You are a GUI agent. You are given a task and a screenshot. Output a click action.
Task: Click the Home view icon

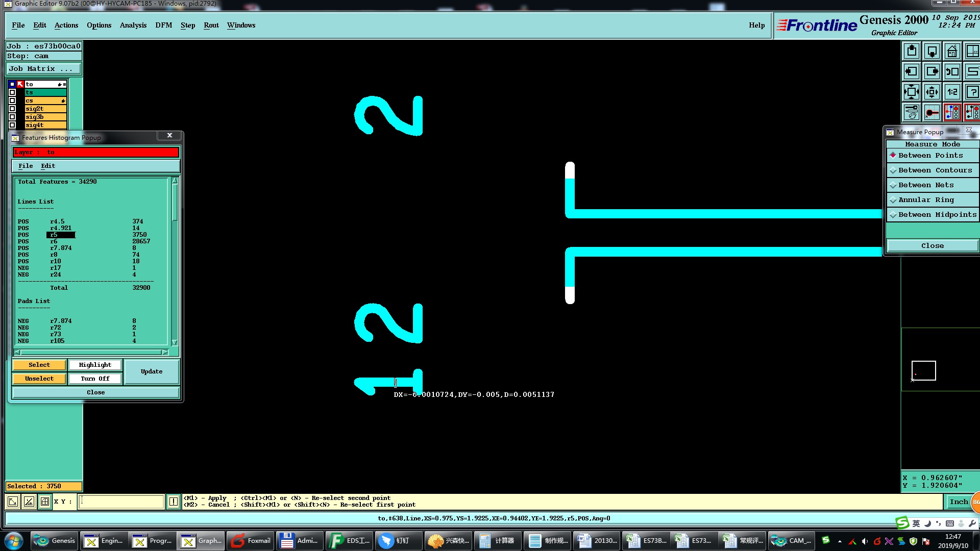coord(952,52)
